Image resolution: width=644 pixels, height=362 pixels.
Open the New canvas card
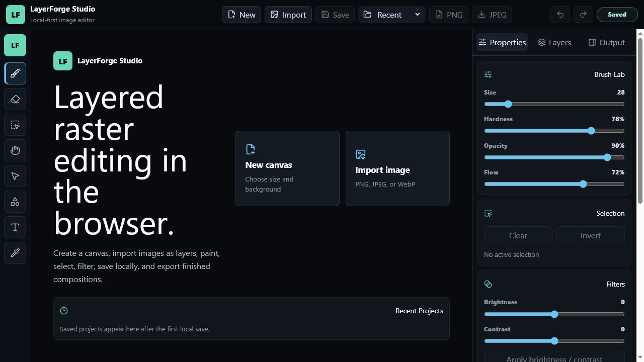(x=287, y=168)
